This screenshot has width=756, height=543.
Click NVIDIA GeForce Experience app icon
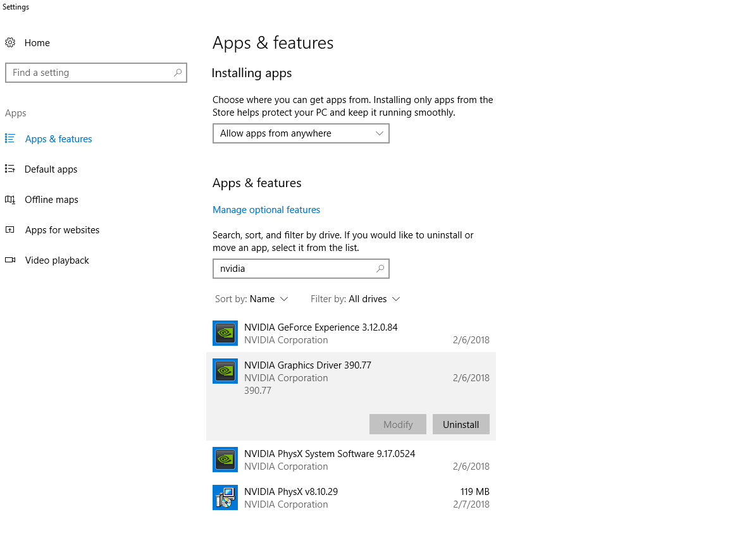225,333
